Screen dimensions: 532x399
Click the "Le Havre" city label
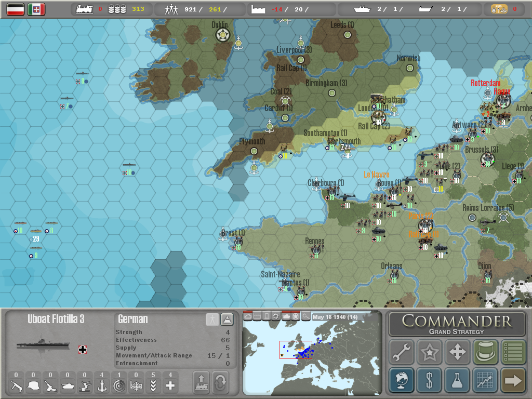pyautogui.click(x=377, y=175)
